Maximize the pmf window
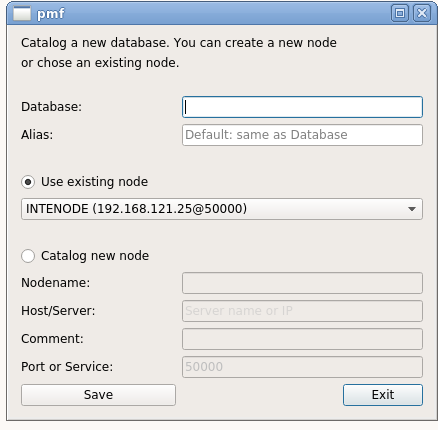Screen dimensions: 438x430 [400, 13]
